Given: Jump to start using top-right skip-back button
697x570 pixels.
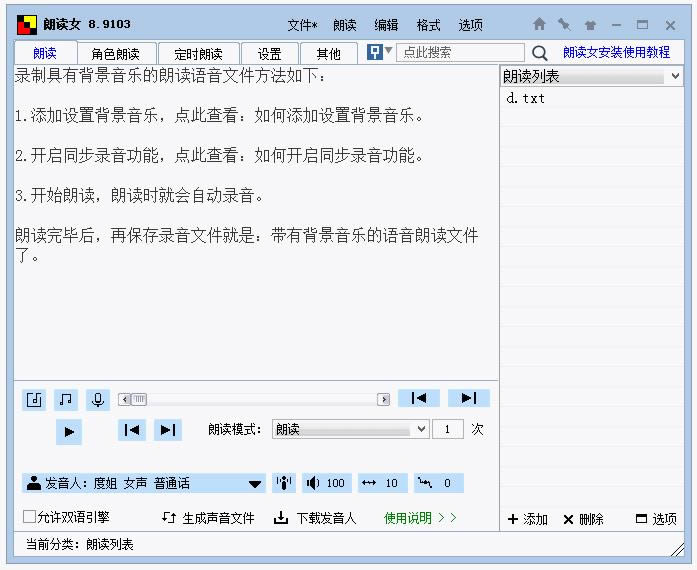Looking at the screenshot, I should [x=419, y=398].
